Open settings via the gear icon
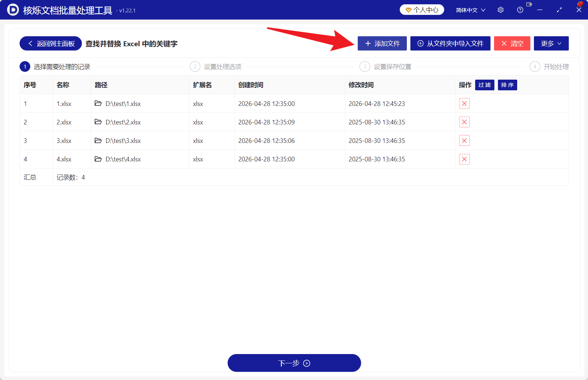The height and width of the screenshot is (380, 588). [500, 10]
